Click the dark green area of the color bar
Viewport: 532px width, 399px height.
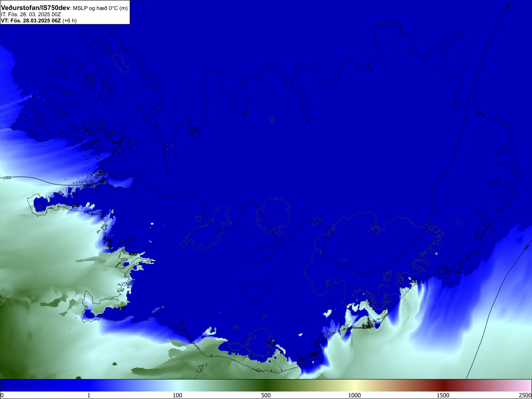(266, 385)
